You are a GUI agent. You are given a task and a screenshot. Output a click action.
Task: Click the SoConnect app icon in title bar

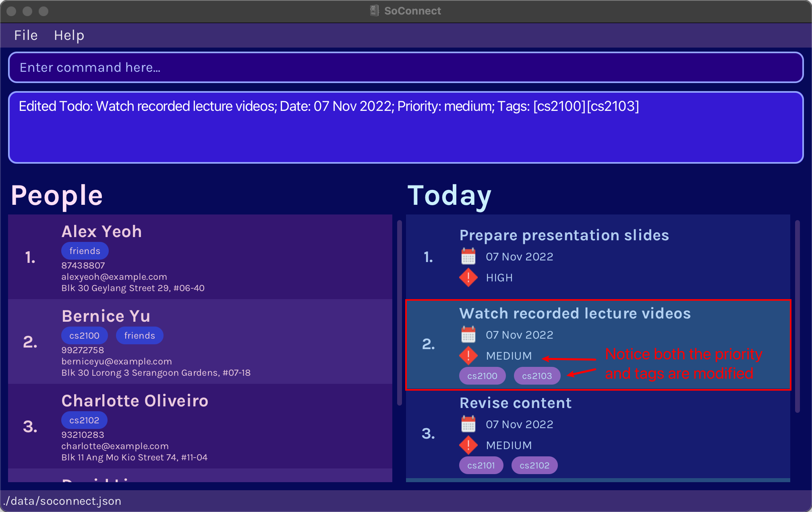click(x=375, y=11)
